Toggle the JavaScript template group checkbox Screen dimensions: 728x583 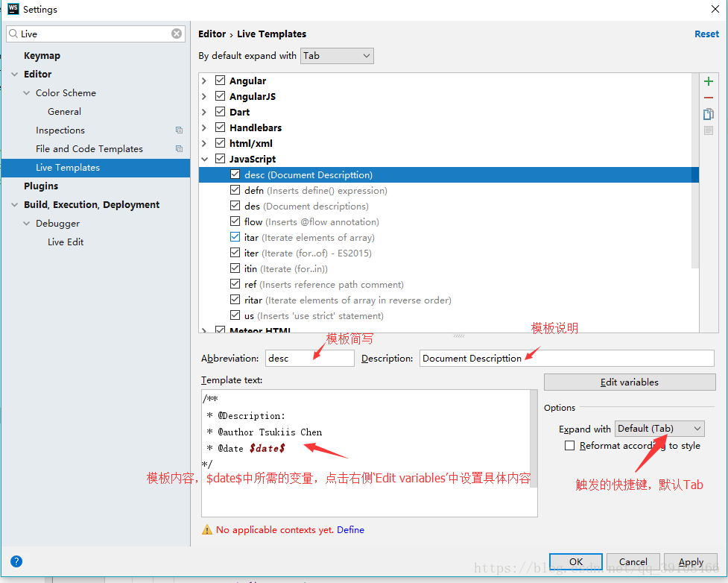pyautogui.click(x=220, y=159)
